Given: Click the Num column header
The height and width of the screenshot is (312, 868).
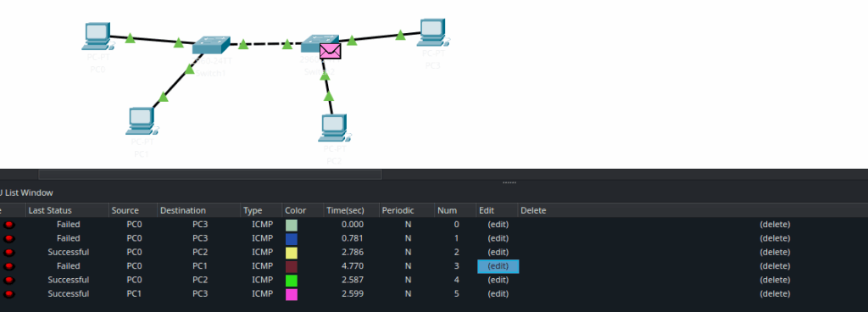Looking at the screenshot, I should [x=455, y=210].
